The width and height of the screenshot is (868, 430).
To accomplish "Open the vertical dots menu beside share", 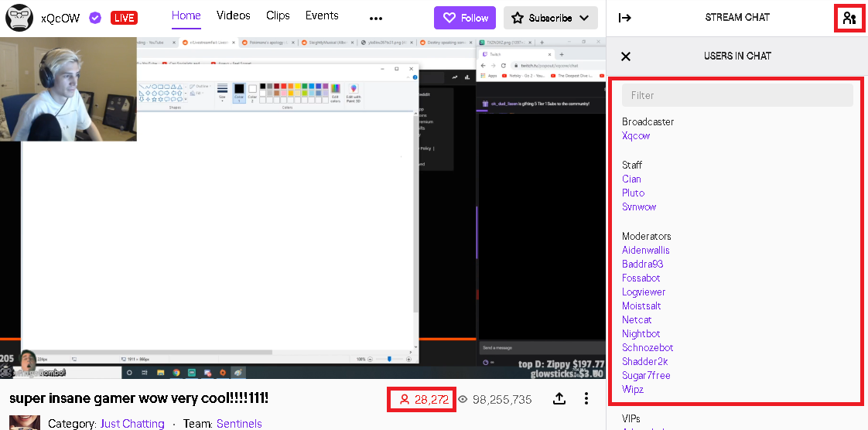I will [586, 398].
